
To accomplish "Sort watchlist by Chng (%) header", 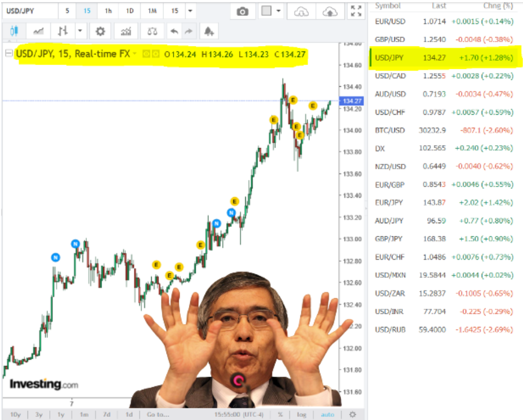I will 498,6.
